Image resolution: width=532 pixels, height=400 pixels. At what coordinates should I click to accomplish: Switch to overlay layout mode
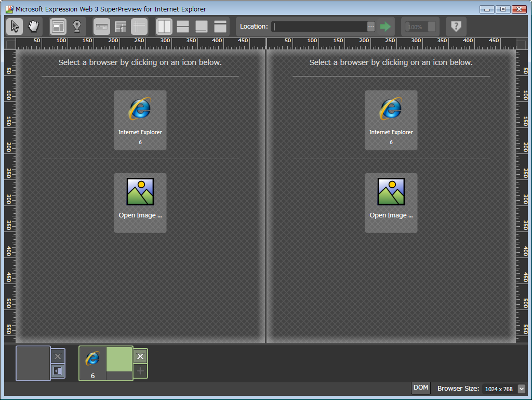pyautogui.click(x=202, y=27)
